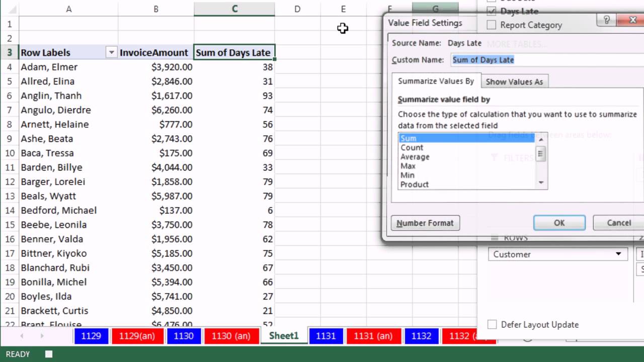The height and width of the screenshot is (362, 644).
Task: Open sheet tab 1132
Action: pos(421,336)
